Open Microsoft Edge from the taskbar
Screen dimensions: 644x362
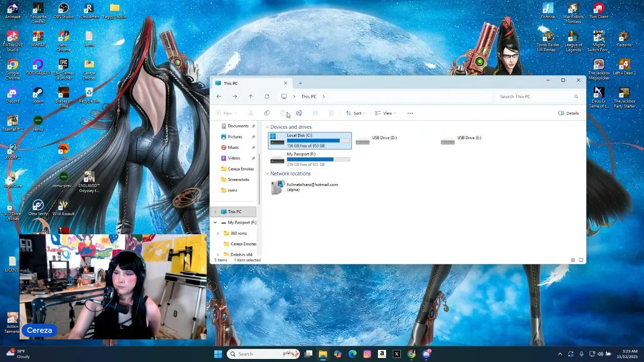point(352,354)
